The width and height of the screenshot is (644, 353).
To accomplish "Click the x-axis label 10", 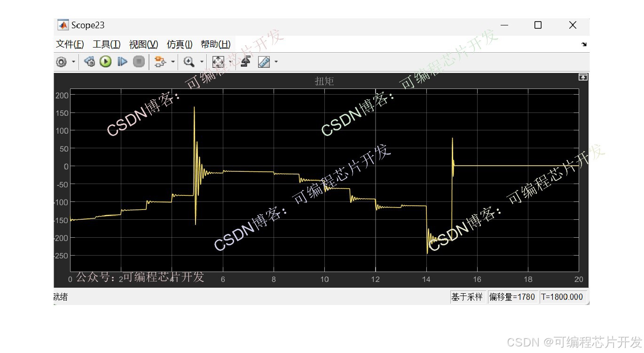I will [x=324, y=279].
